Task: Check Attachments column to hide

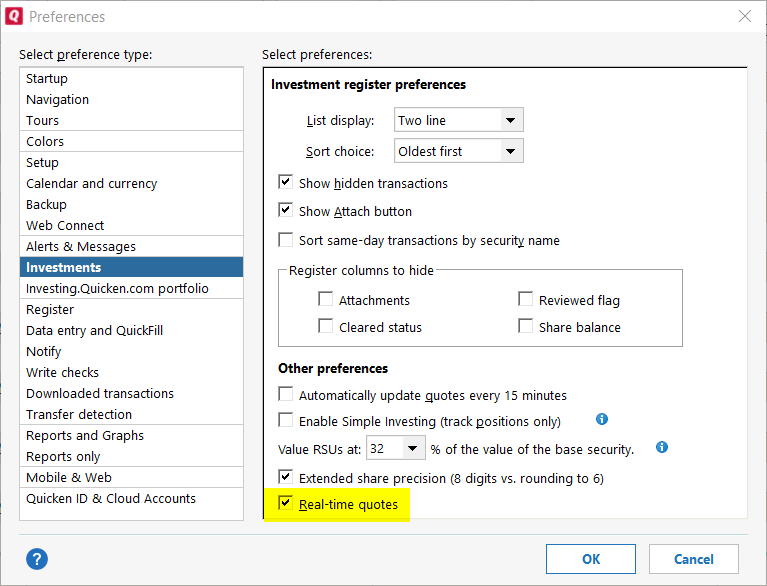Action: pyautogui.click(x=325, y=299)
